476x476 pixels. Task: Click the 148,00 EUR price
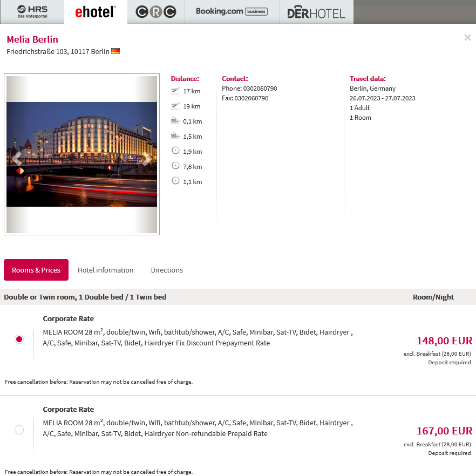pos(444,341)
